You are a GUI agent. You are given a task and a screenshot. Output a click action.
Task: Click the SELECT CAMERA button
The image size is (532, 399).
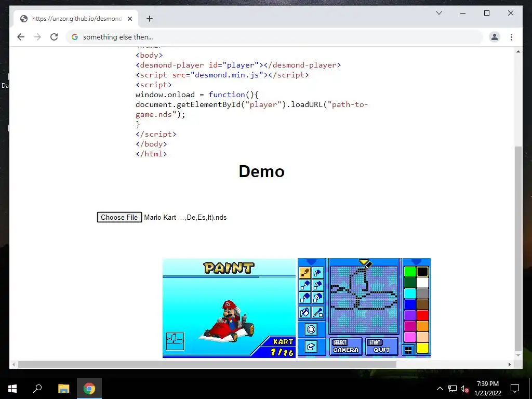(345, 347)
